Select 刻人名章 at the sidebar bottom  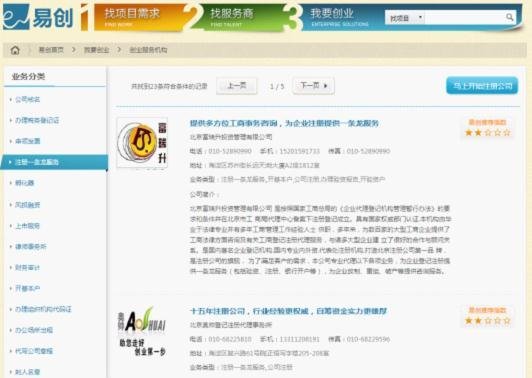pos(27,372)
